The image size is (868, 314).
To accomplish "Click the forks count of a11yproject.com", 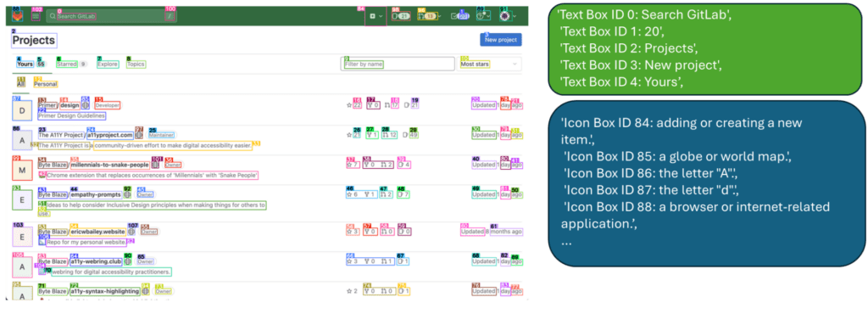I will tap(373, 135).
